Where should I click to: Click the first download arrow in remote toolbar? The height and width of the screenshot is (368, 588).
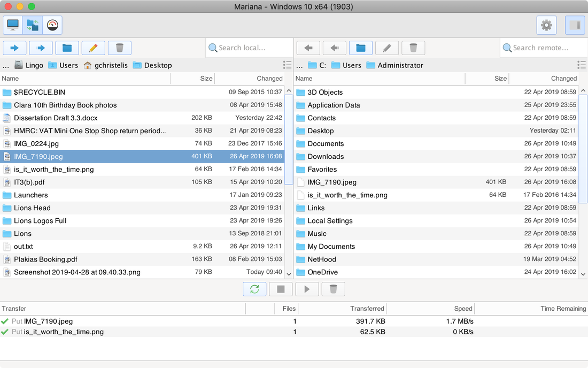pos(308,48)
